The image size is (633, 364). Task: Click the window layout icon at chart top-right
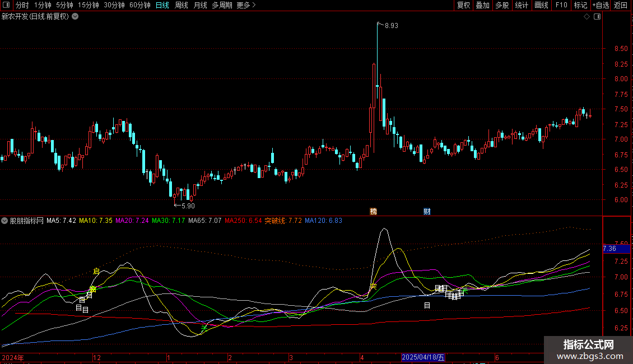[x=597, y=17]
